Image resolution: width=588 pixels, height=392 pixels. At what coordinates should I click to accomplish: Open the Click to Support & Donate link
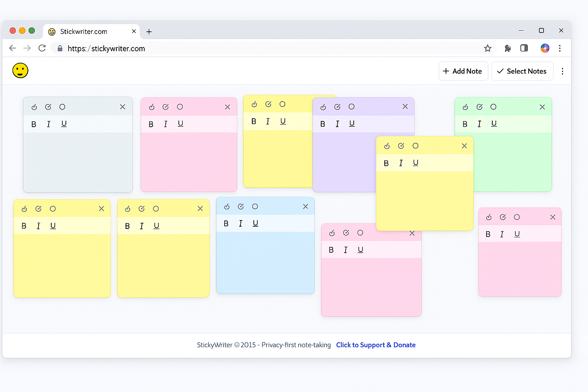click(376, 345)
